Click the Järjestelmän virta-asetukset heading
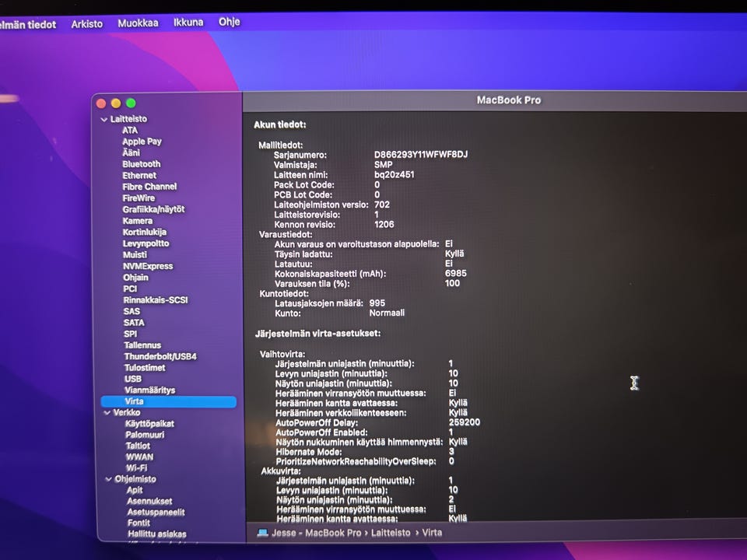Image resolution: width=747 pixels, height=560 pixels. click(317, 334)
